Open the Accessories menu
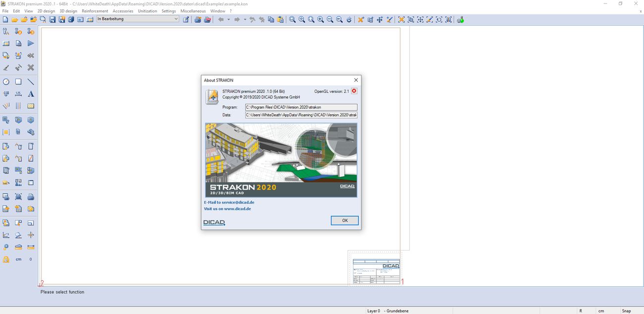The height and width of the screenshot is (314, 644). tap(123, 11)
